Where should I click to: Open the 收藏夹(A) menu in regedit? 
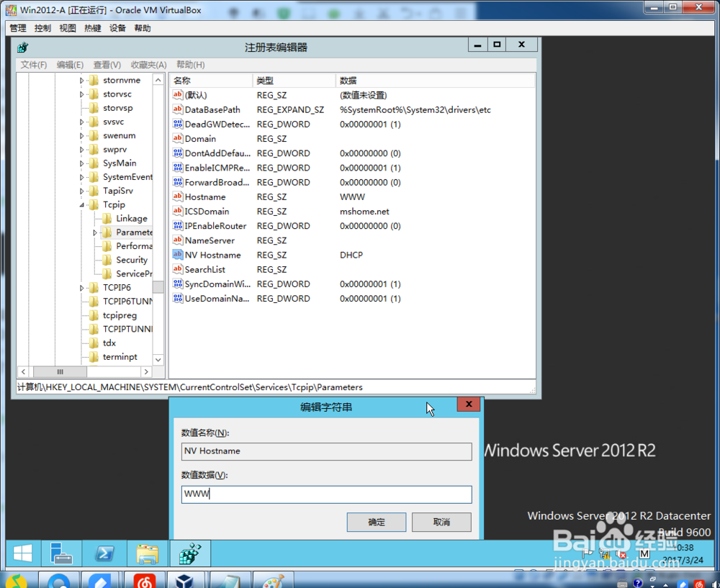click(x=148, y=65)
